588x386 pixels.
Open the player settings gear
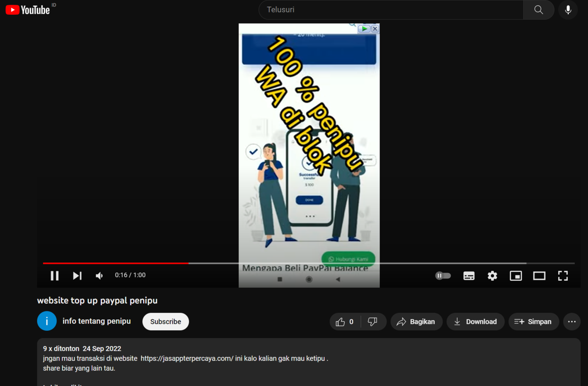click(x=492, y=276)
